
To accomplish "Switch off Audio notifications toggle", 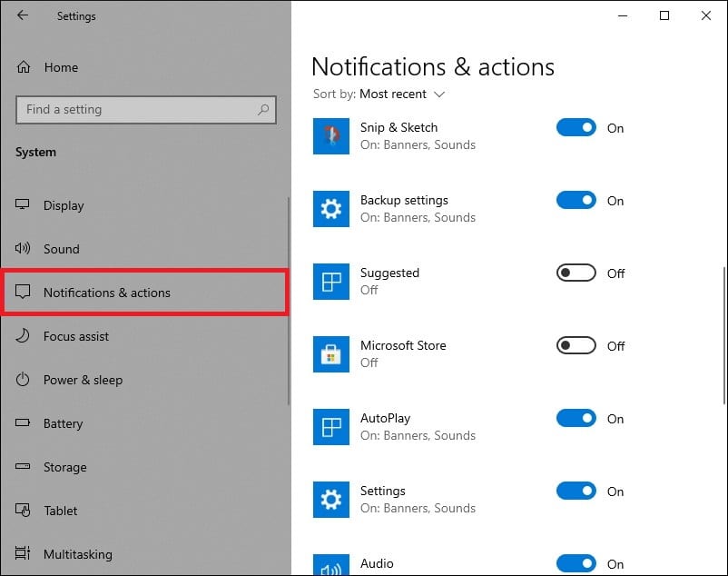I will (x=576, y=563).
